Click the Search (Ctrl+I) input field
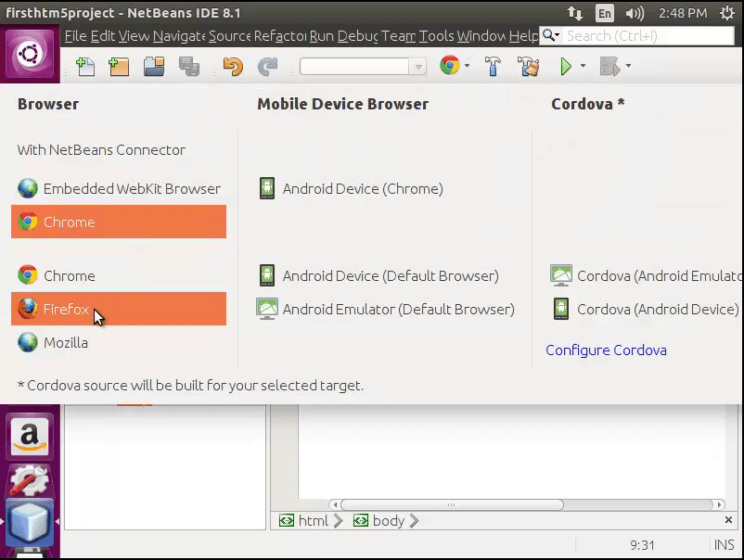The image size is (744, 560). (648, 35)
